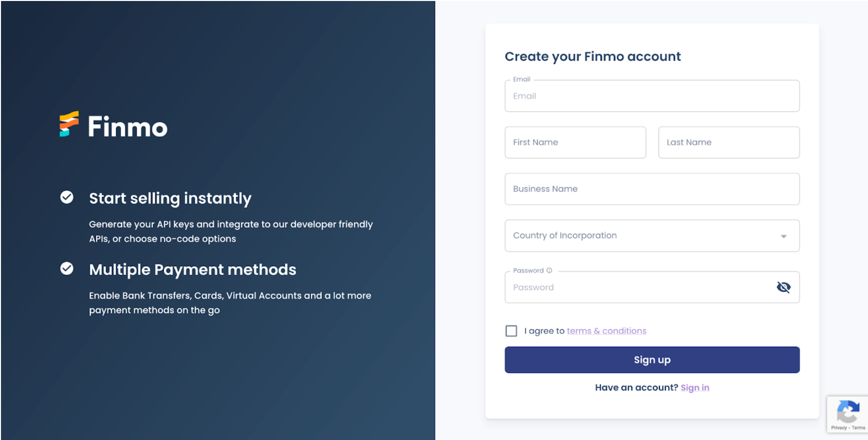Click the Finmo brand name text
This screenshot has height=440, width=868.
click(x=127, y=127)
